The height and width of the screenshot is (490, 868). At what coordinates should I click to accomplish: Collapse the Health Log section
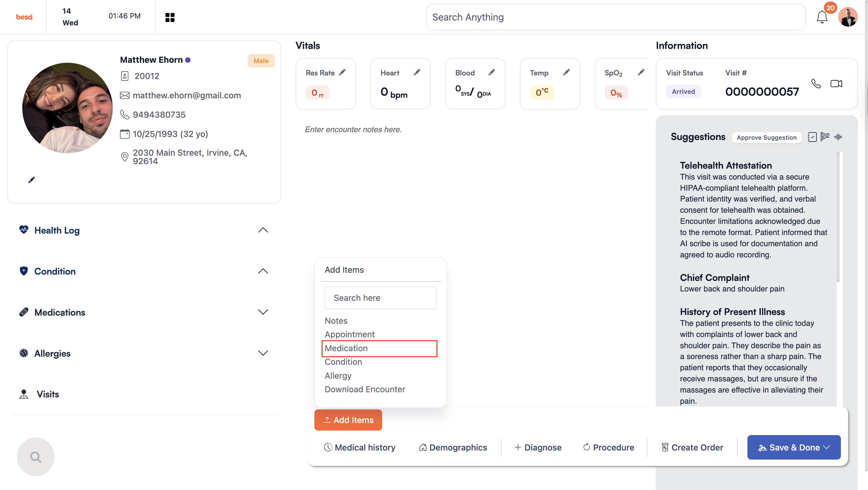pyautogui.click(x=263, y=230)
